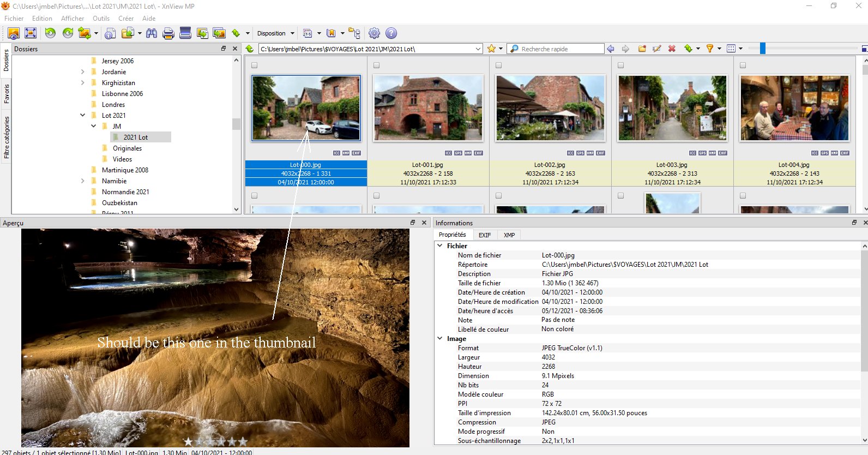The height and width of the screenshot is (455, 868).
Task: Click the filter funnel icon
Action: 709,49
